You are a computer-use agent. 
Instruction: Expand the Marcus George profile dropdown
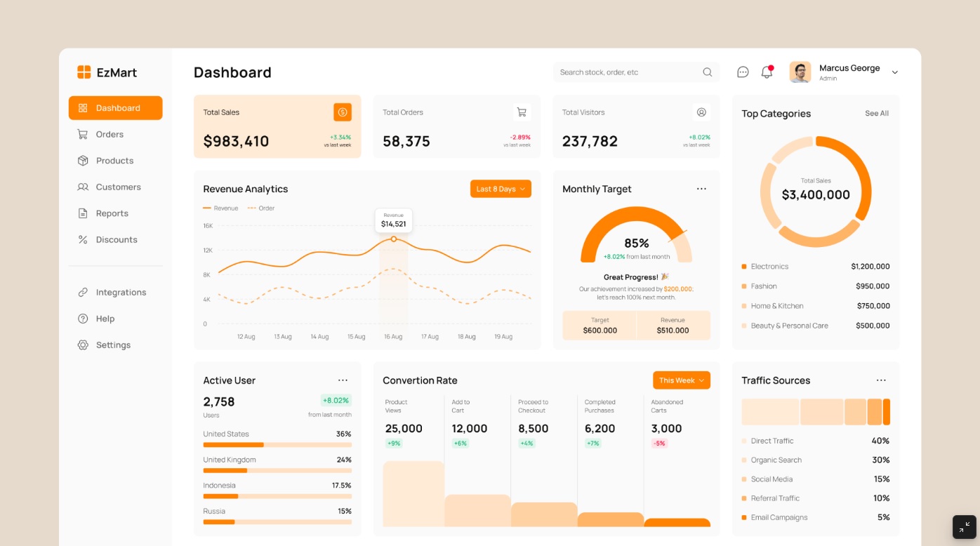(894, 72)
